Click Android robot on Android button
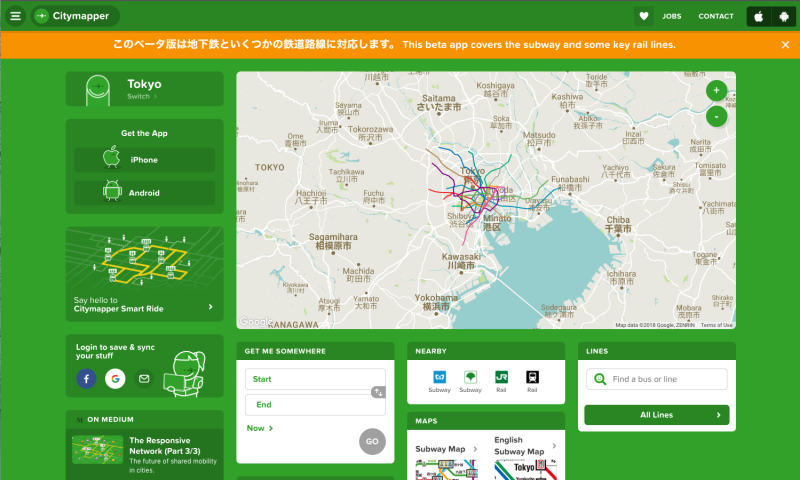 [112, 191]
